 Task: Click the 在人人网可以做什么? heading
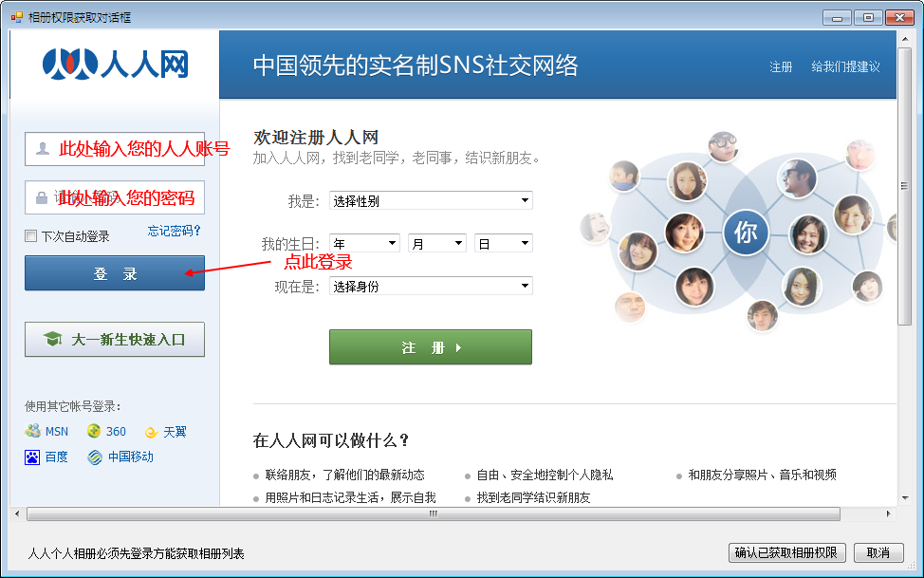click(330, 440)
